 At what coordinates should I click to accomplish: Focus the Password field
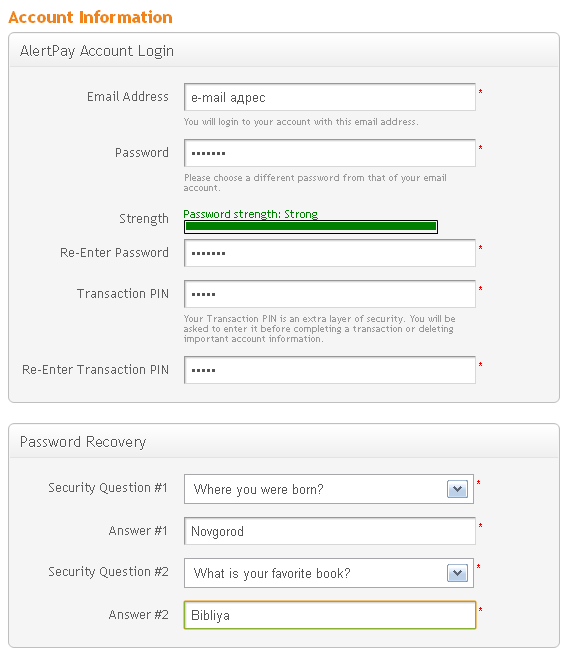(329, 153)
